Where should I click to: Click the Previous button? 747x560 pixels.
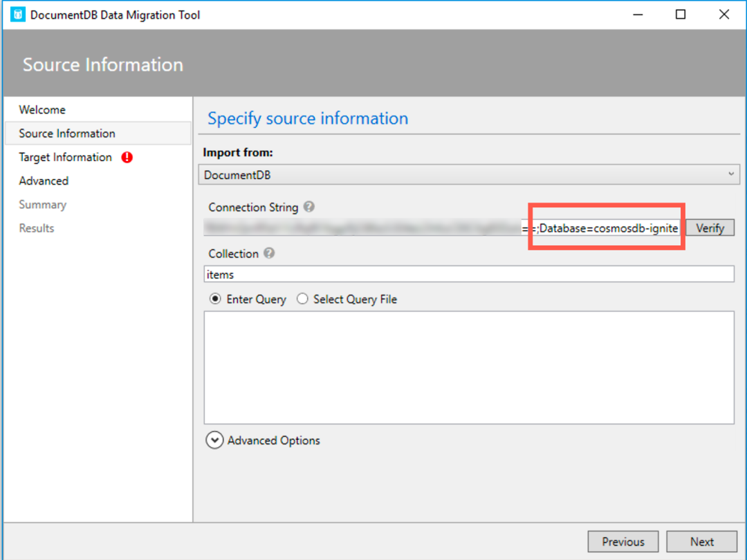click(x=623, y=541)
